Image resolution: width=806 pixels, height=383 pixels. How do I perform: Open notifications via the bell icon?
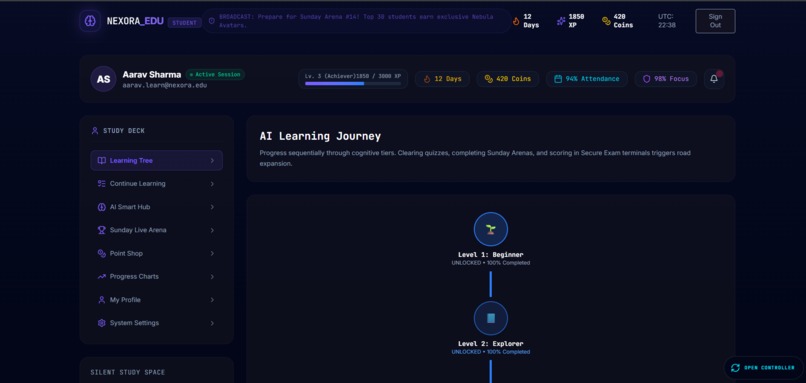(x=714, y=79)
